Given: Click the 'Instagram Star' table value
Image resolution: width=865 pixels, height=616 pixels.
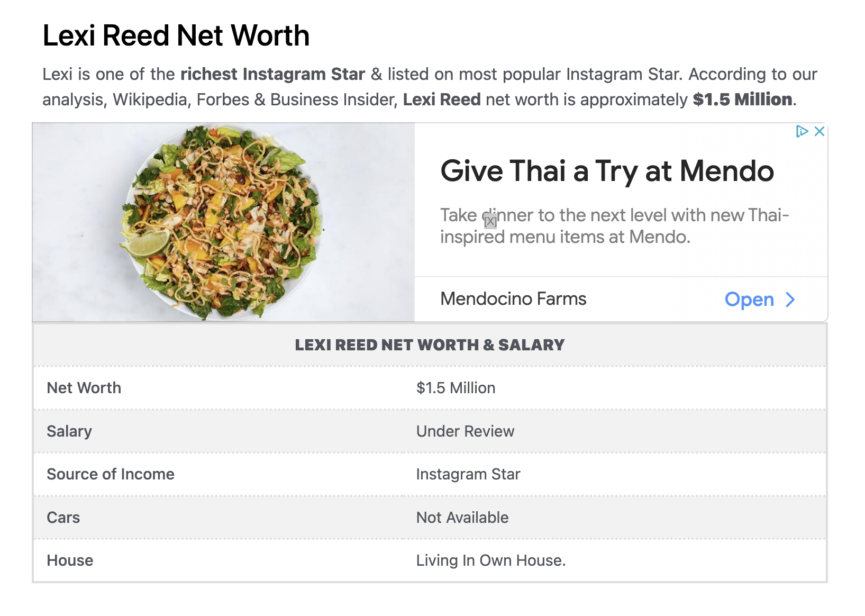Looking at the screenshot, I should point(468,474).
